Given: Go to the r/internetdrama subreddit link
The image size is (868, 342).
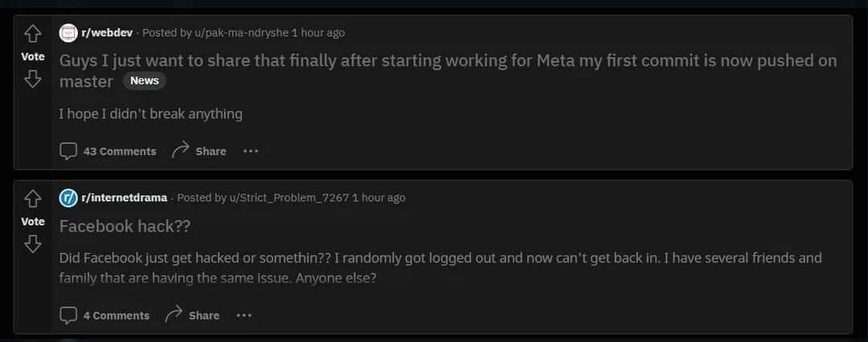Looking at the screenshot, I should click(124, 197).
